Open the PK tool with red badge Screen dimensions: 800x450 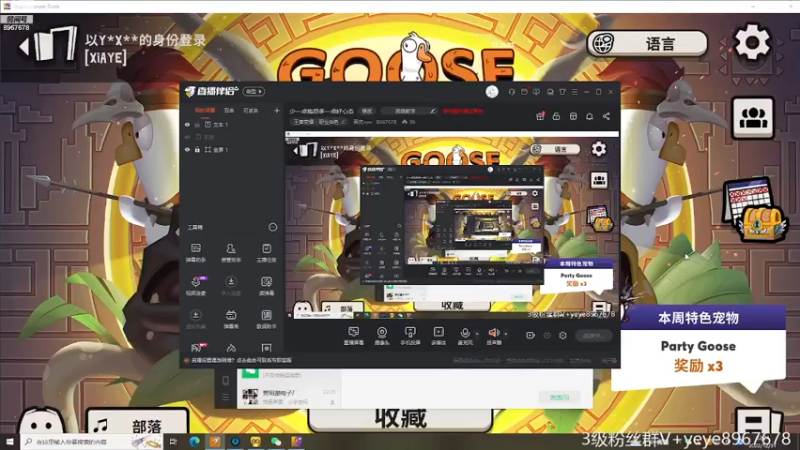click(197, 348)
